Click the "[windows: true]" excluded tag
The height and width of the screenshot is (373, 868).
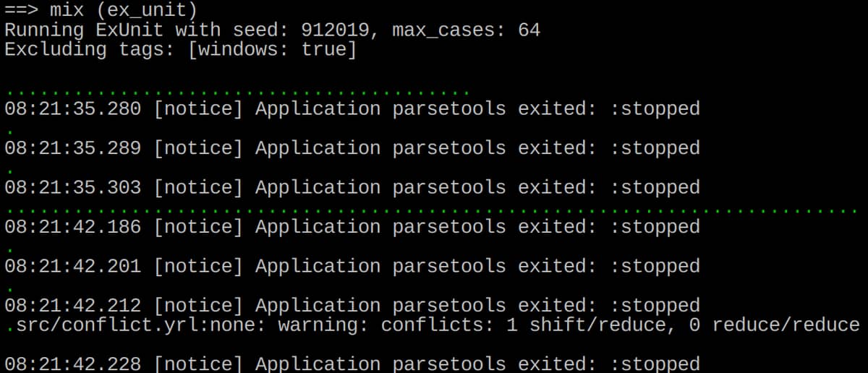click(272, 50)
